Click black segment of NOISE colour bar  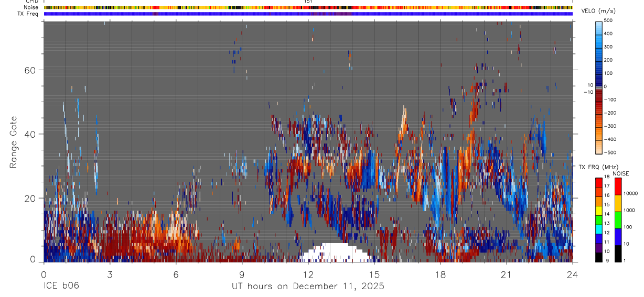coord(617,254)
